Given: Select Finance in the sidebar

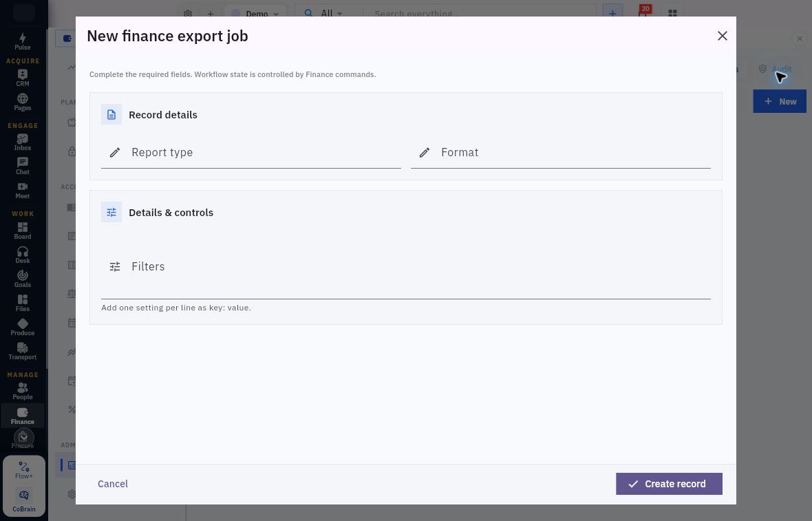Looking at the screenshot, I should (22, 415).
